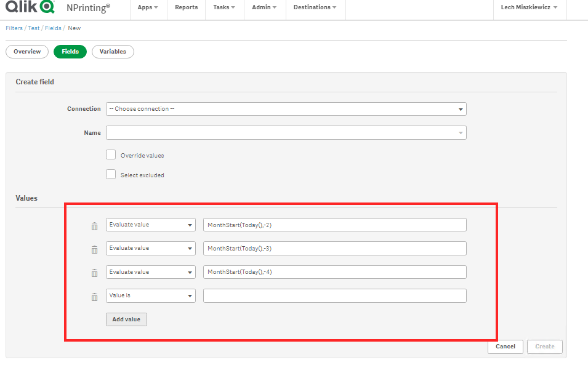The width and height of the screenshot is (588, 389).
Task: Delete the empty 'Value is' row
Action: (x=94, y=297)
